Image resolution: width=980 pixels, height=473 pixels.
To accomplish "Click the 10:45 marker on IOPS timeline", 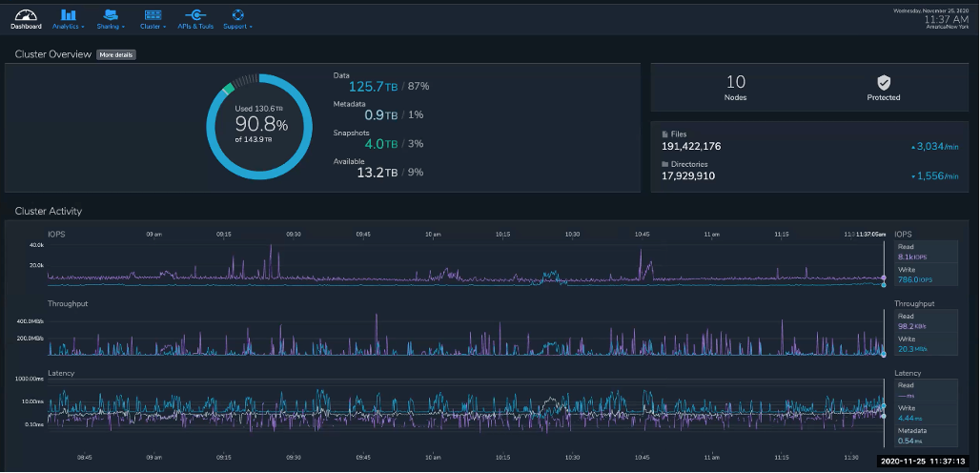I will (643, 234).
